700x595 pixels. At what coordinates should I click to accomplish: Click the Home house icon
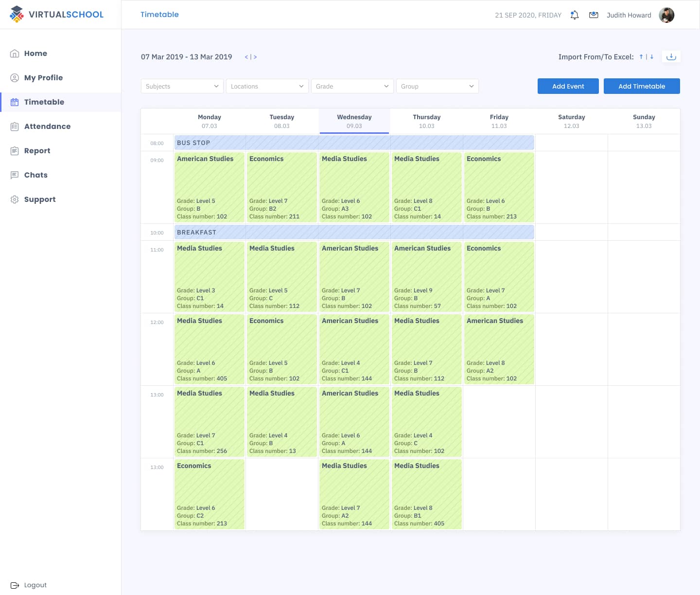[15, 54]
